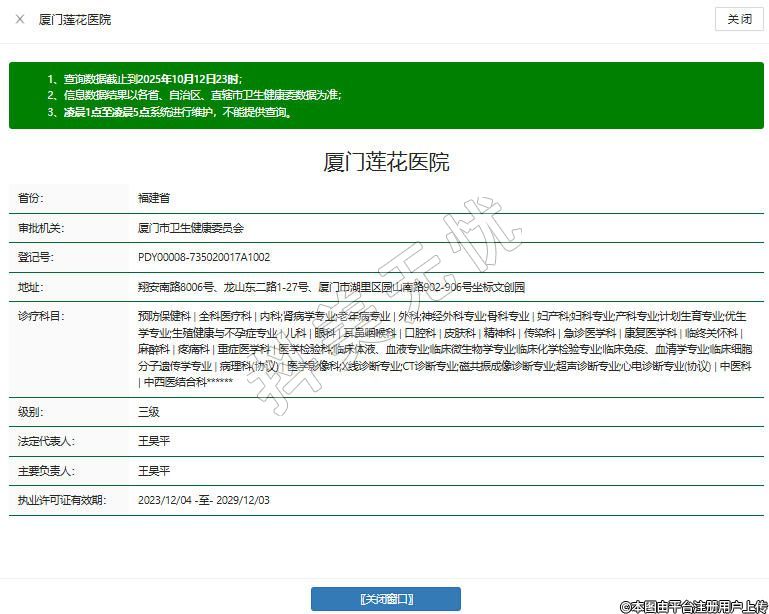Click the 厦门市卫生健康委员会 approval authority value
Image resolution: width=769 pixels, height=614 pixels.
[x=190, y=228]
